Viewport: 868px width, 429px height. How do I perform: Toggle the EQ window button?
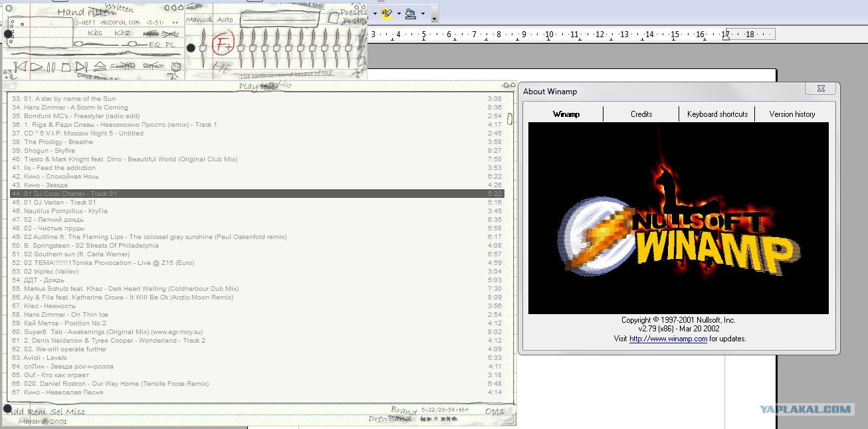(156, 44)
